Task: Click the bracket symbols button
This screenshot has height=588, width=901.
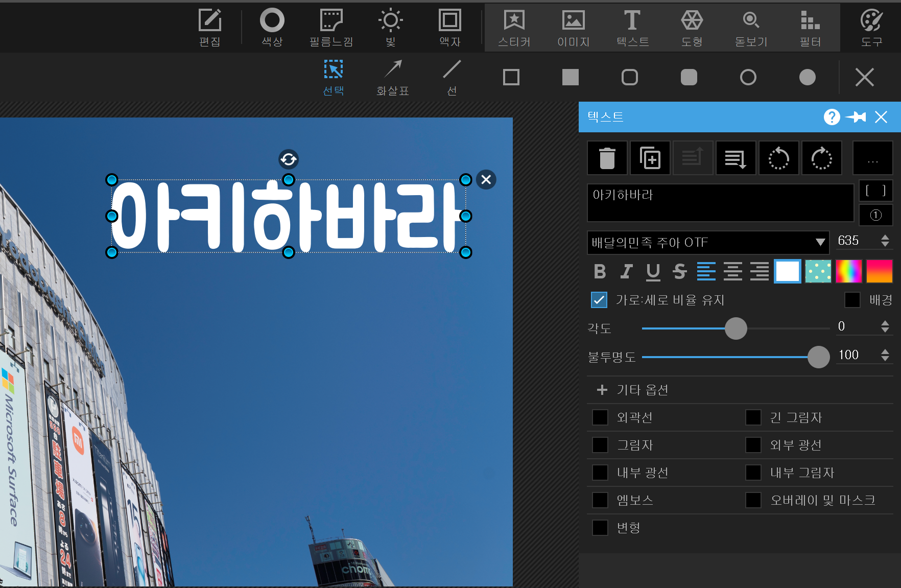Action: click(876, 191)
